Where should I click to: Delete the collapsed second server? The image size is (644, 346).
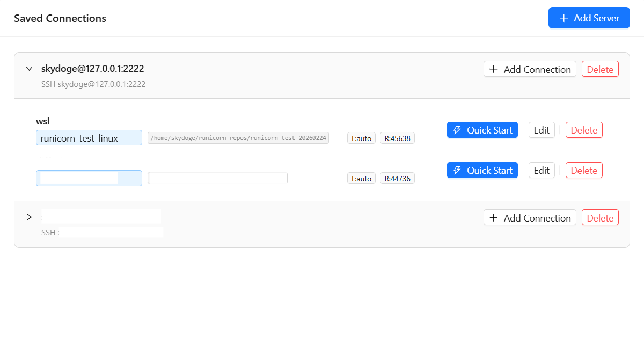click(x=600, y=218)
